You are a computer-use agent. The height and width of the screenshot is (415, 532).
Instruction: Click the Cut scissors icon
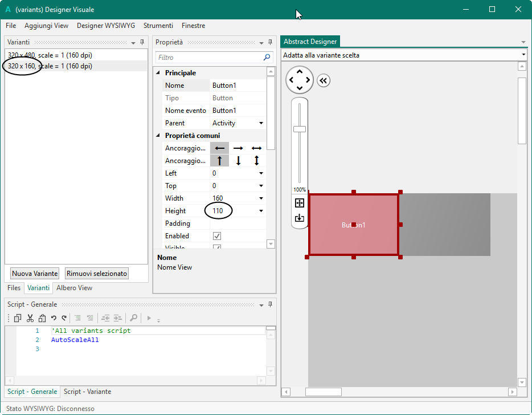[30, 318]
